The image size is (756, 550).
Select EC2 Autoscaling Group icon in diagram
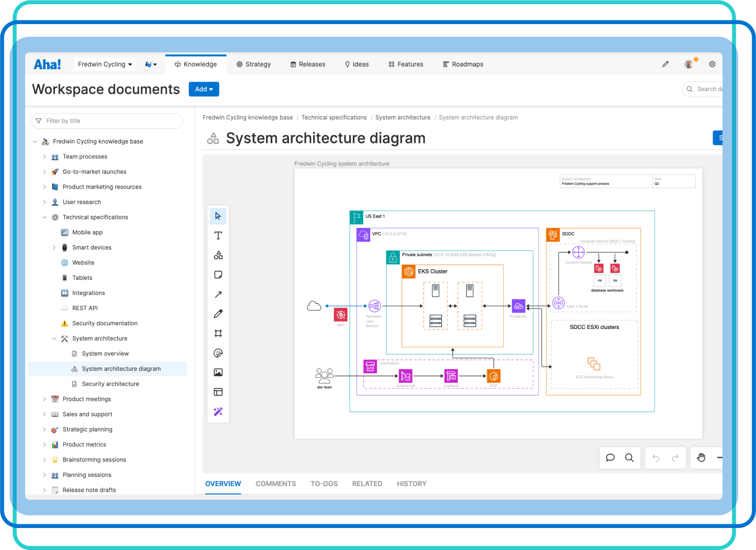coord(594,364)
